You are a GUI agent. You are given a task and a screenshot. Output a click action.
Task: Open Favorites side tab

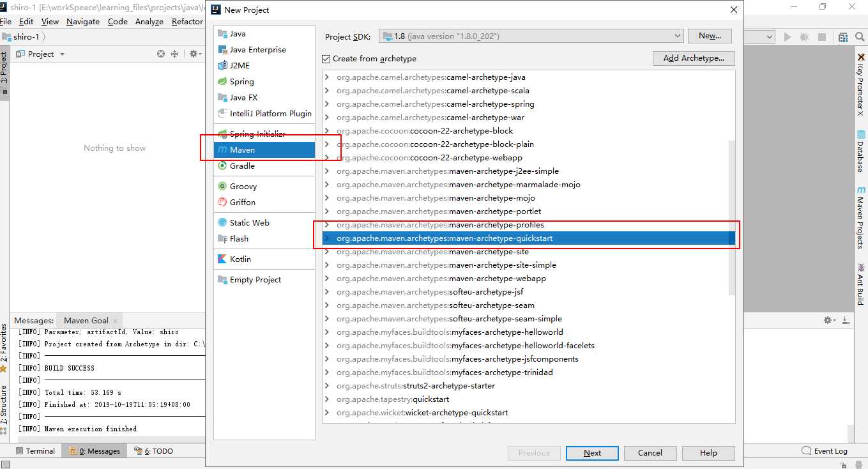point(4,348)
